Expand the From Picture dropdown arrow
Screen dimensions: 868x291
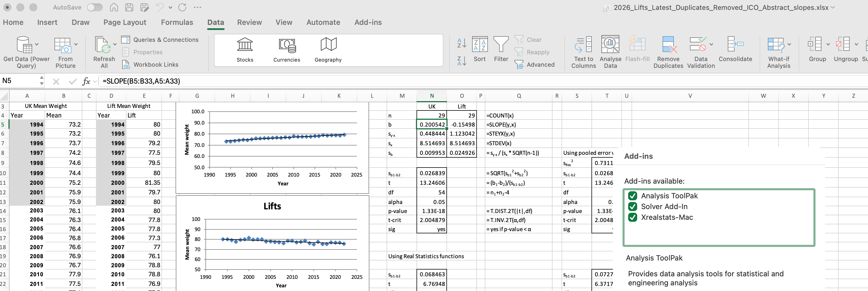click(x=76, y=44)
